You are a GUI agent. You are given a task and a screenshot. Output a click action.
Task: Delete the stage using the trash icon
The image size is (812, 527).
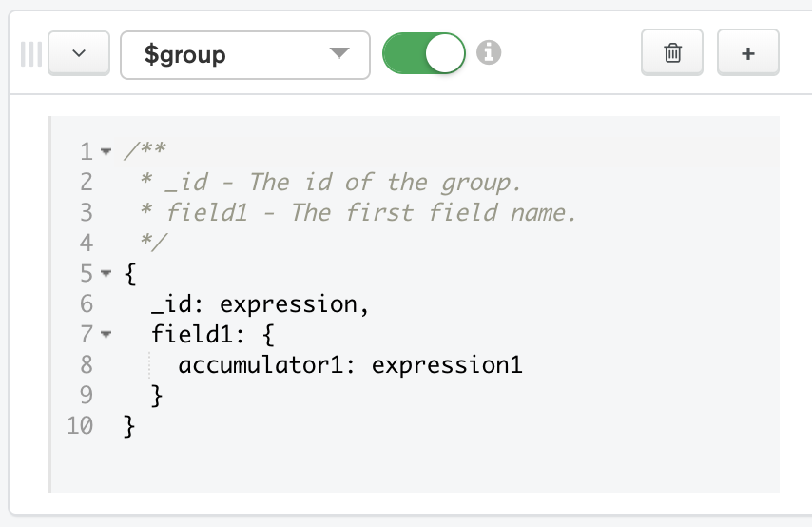[672, 53]
